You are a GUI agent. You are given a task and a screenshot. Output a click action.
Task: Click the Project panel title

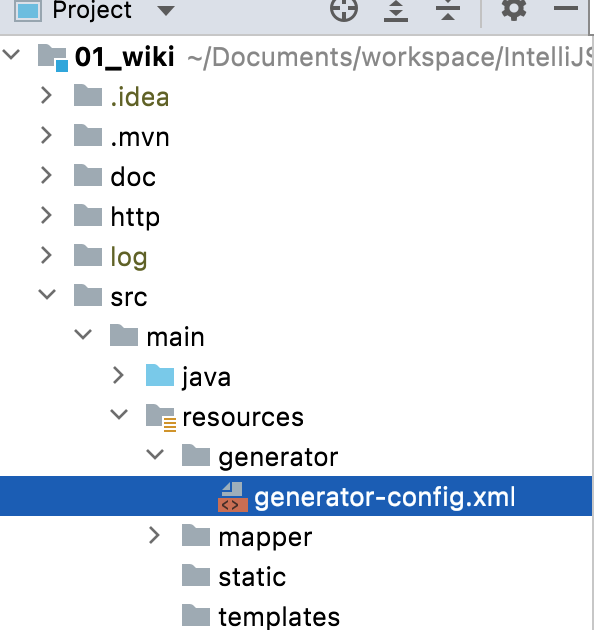click(x=92, y=10)
